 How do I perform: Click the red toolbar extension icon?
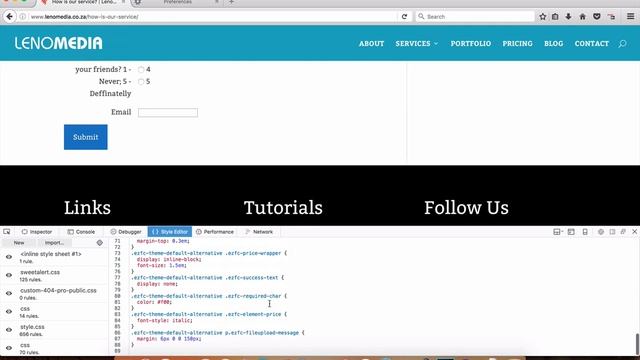coord(611,17)
